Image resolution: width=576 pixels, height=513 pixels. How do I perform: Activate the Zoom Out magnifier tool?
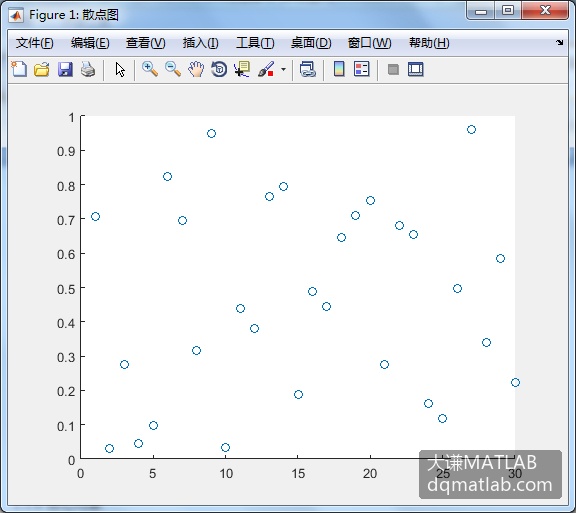coord(173,69)
